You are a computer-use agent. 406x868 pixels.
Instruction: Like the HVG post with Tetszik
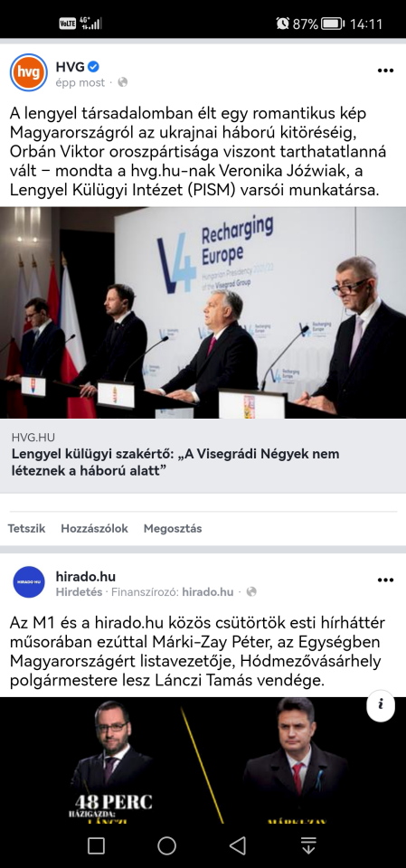pyautogui.click(x=26, y=529)
